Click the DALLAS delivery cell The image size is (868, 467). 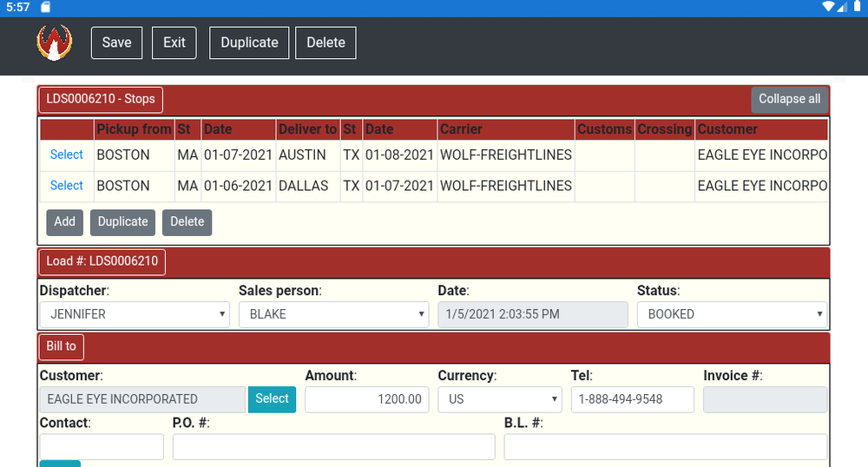point(308,186)
